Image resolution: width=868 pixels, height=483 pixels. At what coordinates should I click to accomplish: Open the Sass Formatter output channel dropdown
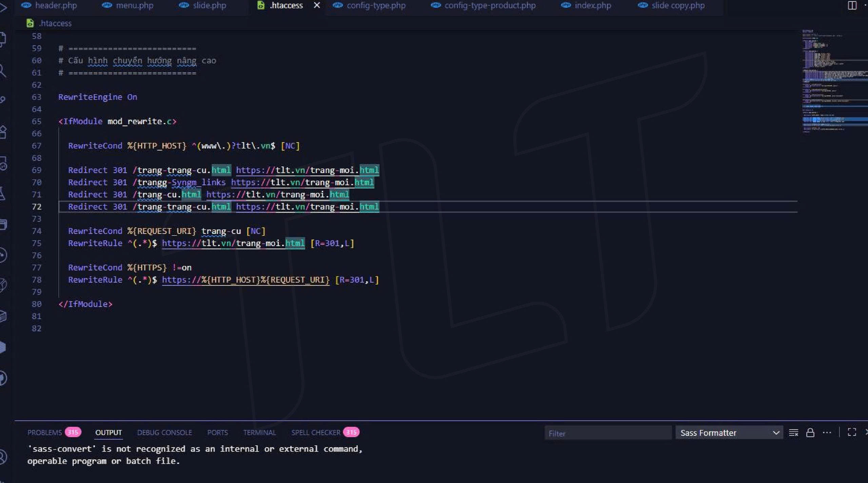click(729, 433)
